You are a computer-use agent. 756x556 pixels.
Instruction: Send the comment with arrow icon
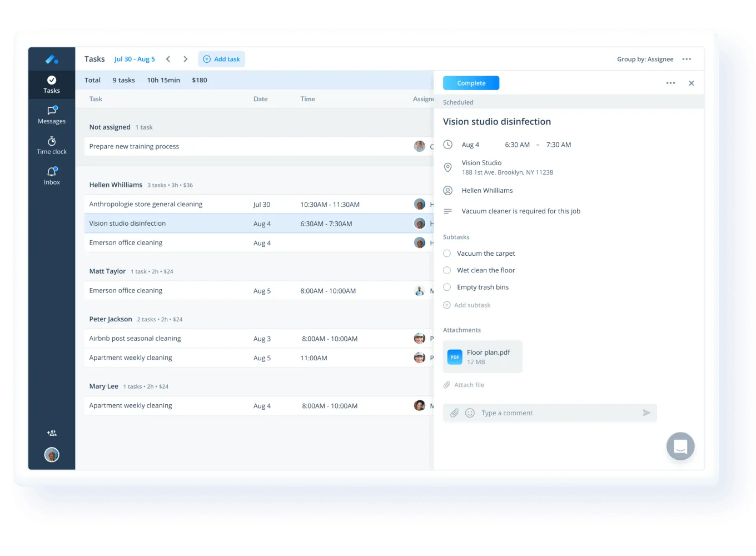[646, 413]
